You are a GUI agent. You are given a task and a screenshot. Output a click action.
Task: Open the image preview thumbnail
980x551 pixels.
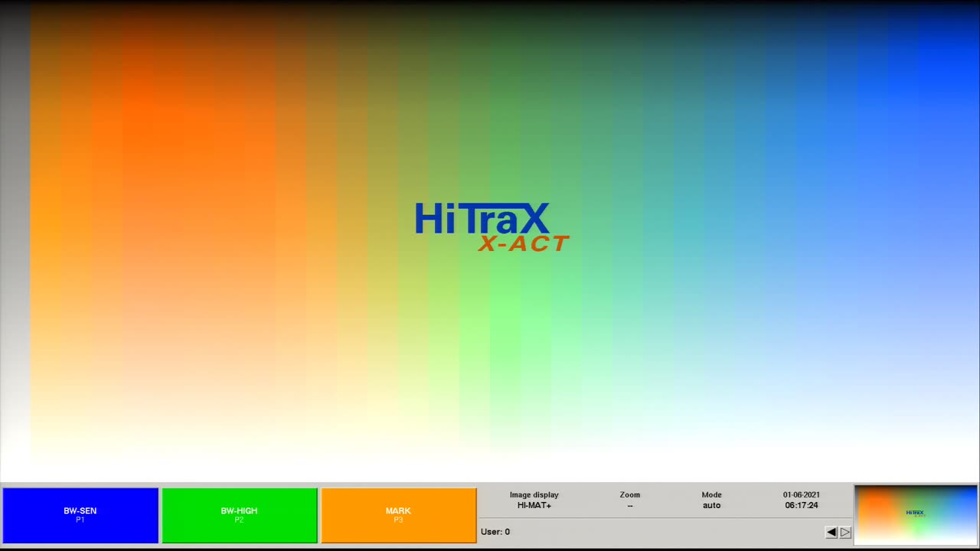(916, 515)
